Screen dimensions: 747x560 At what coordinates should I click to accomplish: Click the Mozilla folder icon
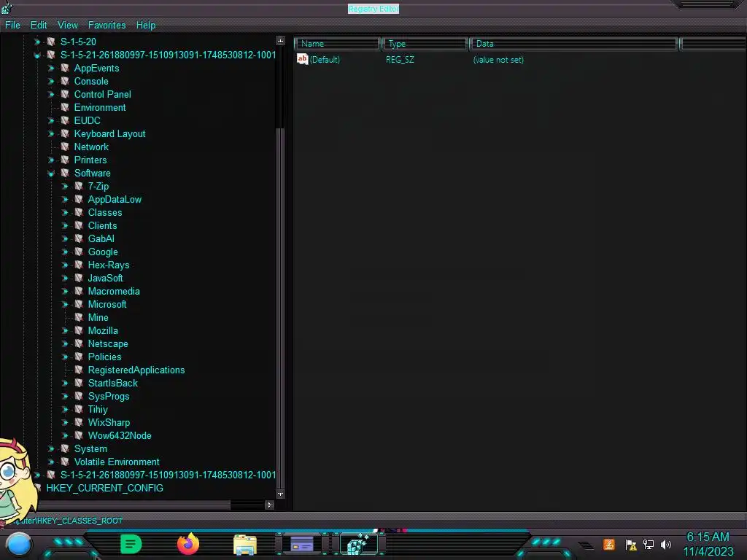point(79,330)
